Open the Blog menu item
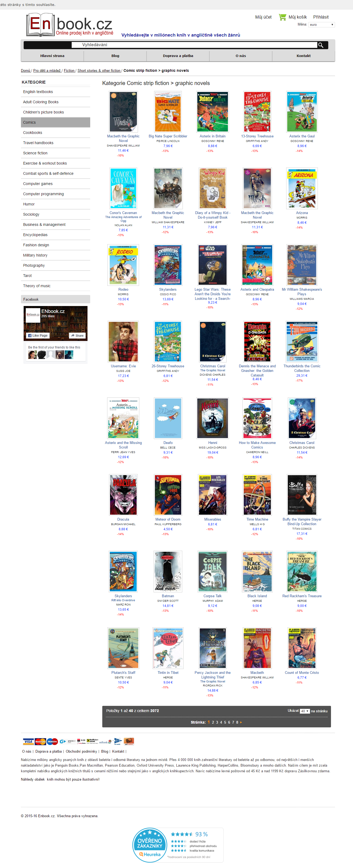 point(115,56)
